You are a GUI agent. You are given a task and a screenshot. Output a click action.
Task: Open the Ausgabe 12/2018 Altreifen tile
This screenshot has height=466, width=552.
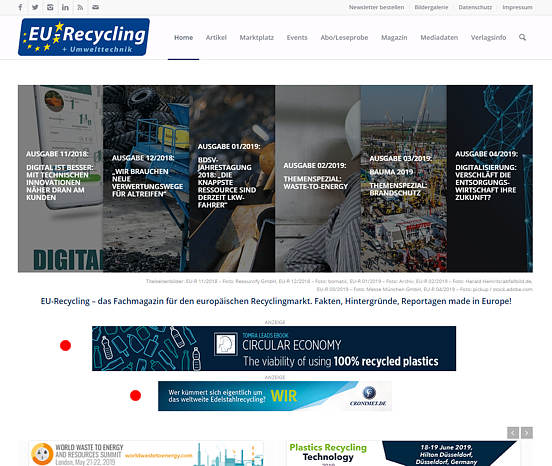tap(146, 178)
